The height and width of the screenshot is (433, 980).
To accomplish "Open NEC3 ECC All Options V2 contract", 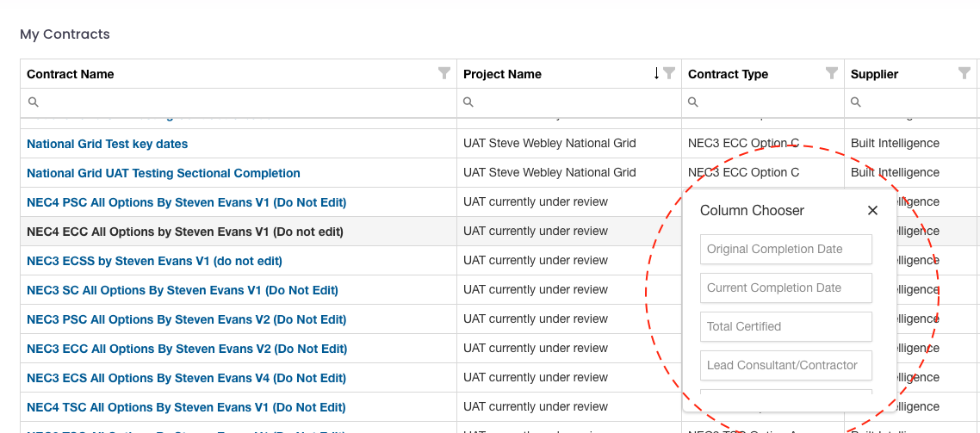I will pos(187,349).
